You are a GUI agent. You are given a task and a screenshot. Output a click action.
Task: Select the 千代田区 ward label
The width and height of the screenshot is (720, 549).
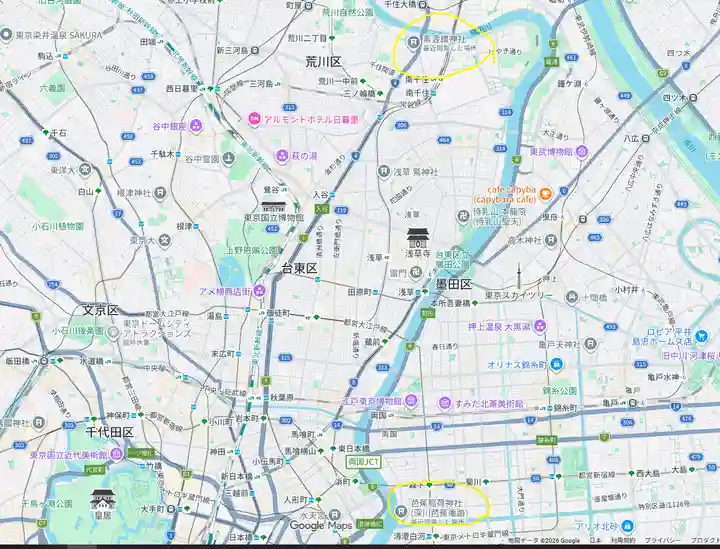[x=110, y=432]
